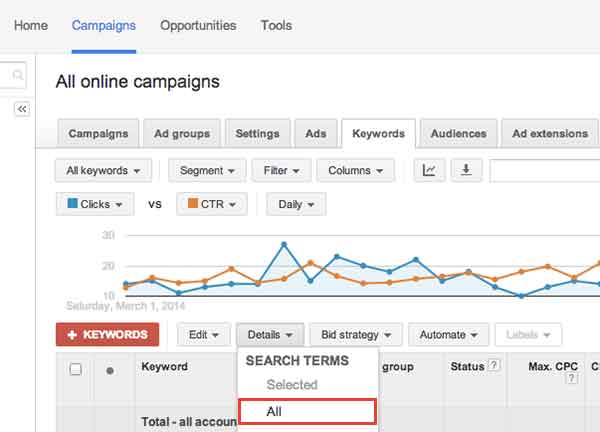This screenshot has width=600, height=432.
Task: Open the Columns dropdown
Action: [x=355, y=171]
